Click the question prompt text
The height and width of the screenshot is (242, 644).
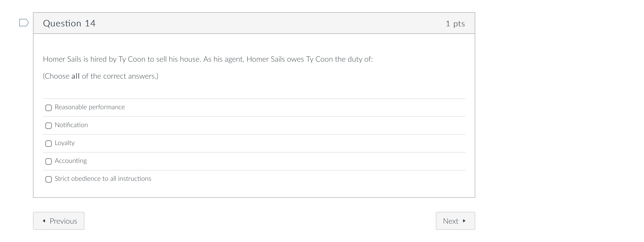[207, 59]
